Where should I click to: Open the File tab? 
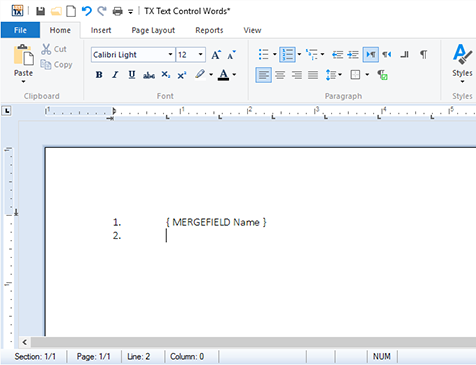pyautogui.click(x=20, y=30)
